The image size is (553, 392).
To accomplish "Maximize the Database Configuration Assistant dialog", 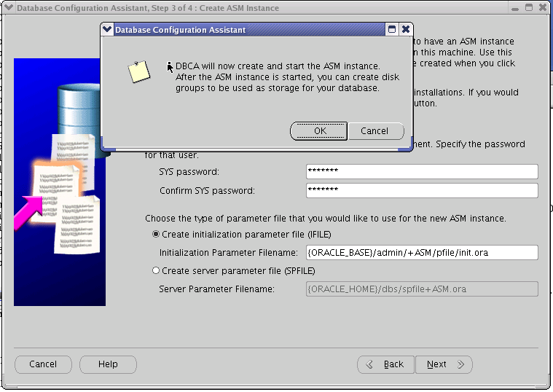I will pyautogui.click(x=392, y=29).
